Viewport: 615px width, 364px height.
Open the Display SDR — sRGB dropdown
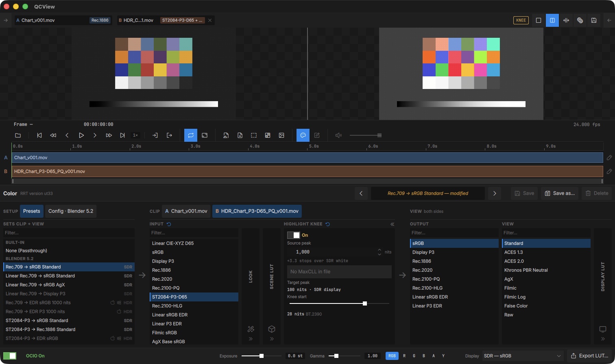pos(523,356)
